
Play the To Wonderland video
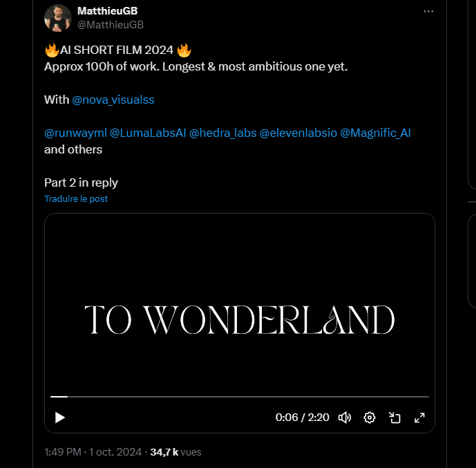point(60,418)
